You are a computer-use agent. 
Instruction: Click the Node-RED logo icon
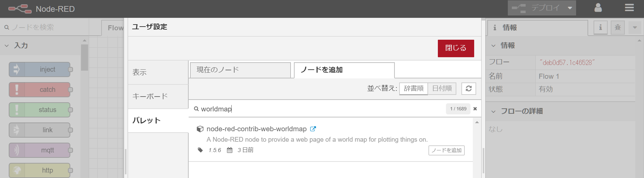coord(20,9)
